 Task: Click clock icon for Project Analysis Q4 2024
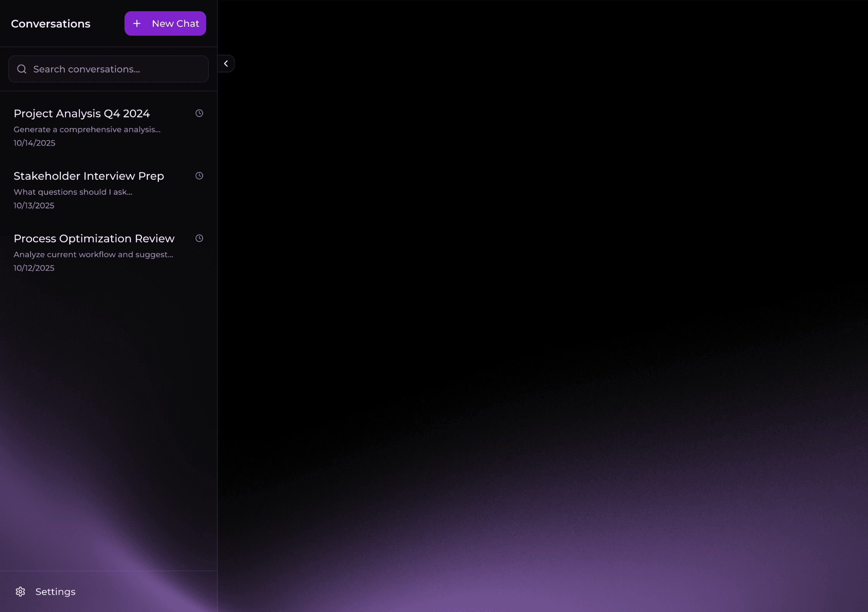click(199, 113)
